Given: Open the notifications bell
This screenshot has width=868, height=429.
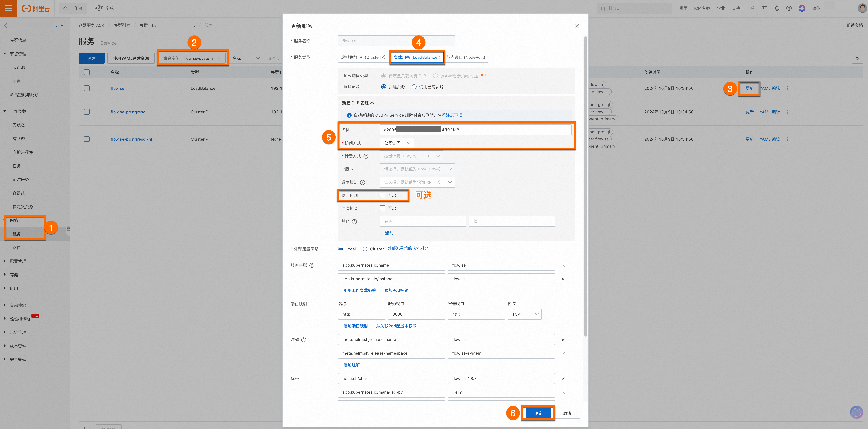Looking at the screenshot, I should (x=777, y=8).
